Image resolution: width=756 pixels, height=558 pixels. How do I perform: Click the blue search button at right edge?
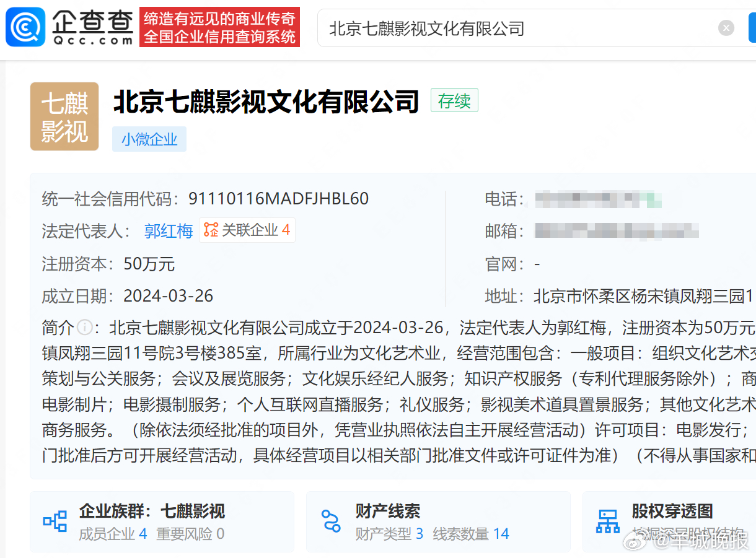[752, 28]
